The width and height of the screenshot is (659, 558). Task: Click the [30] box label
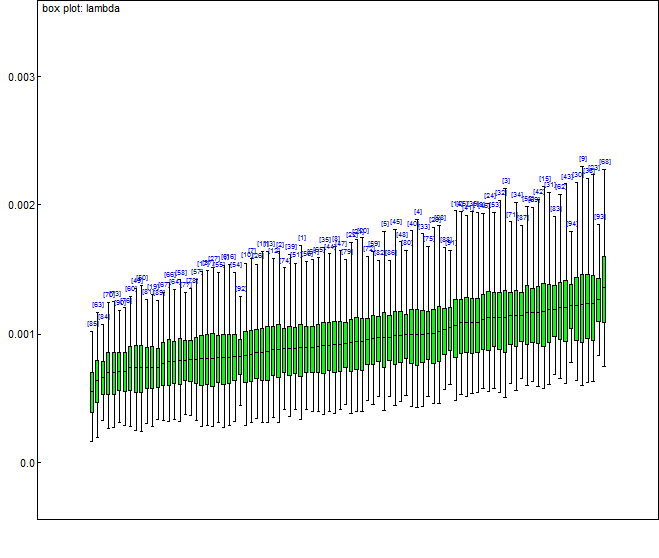pyautogui.click(x=577, y=174)
